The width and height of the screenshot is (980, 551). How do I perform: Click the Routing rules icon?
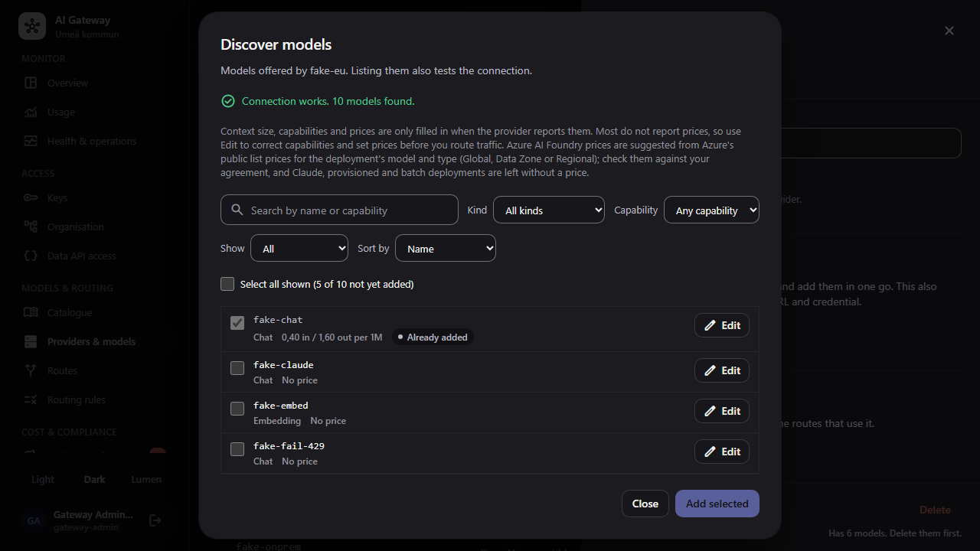31,399
